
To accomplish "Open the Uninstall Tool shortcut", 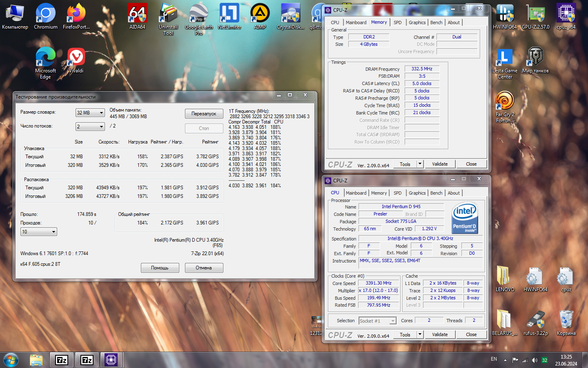I will [x=168, y=19].
